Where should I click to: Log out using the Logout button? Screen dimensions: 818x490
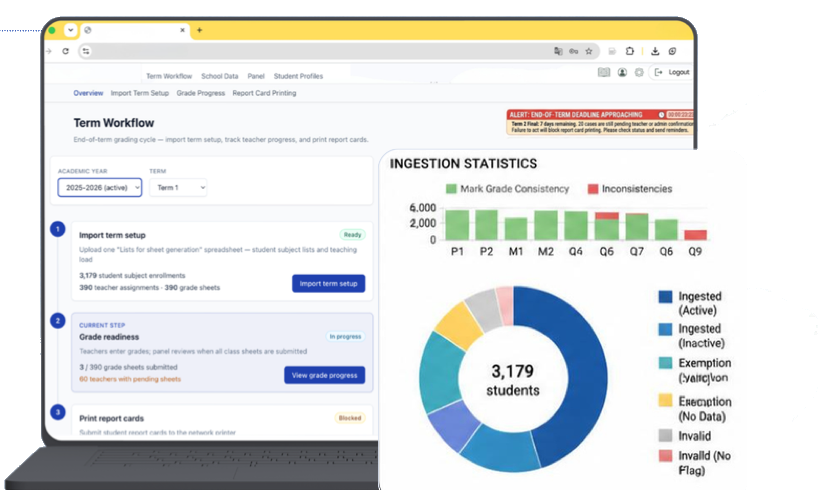point(673,73)
